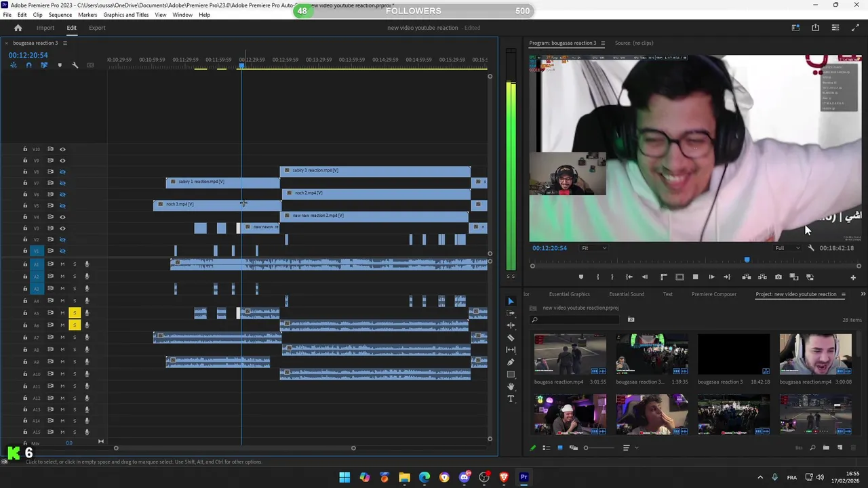Select the Pen tool

(x=511, y=362)
